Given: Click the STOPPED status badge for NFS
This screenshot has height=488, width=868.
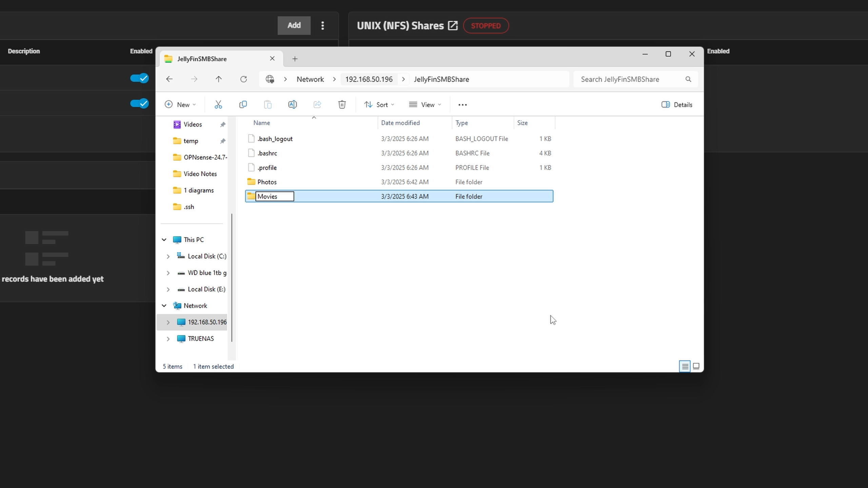Looking at the screenshot, I should pos(486,26).
